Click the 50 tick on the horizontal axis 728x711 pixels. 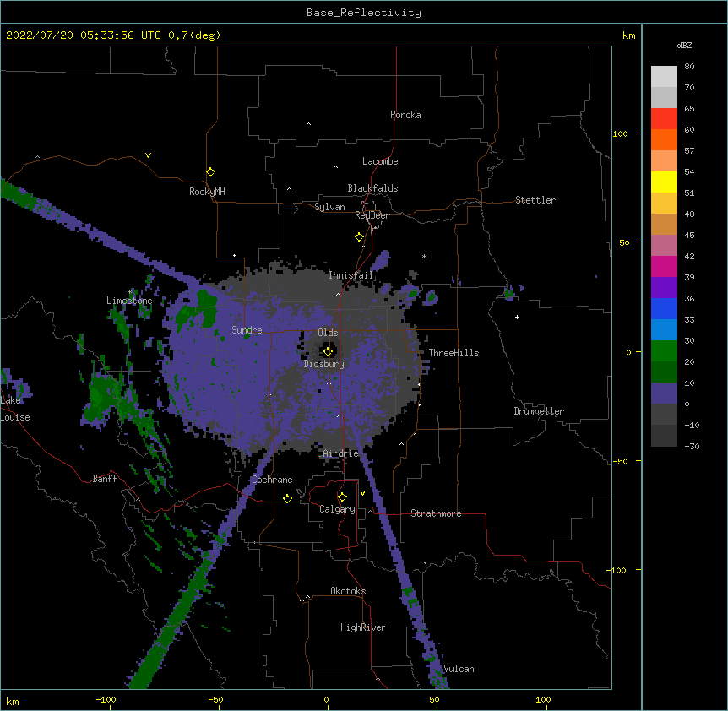435,700
